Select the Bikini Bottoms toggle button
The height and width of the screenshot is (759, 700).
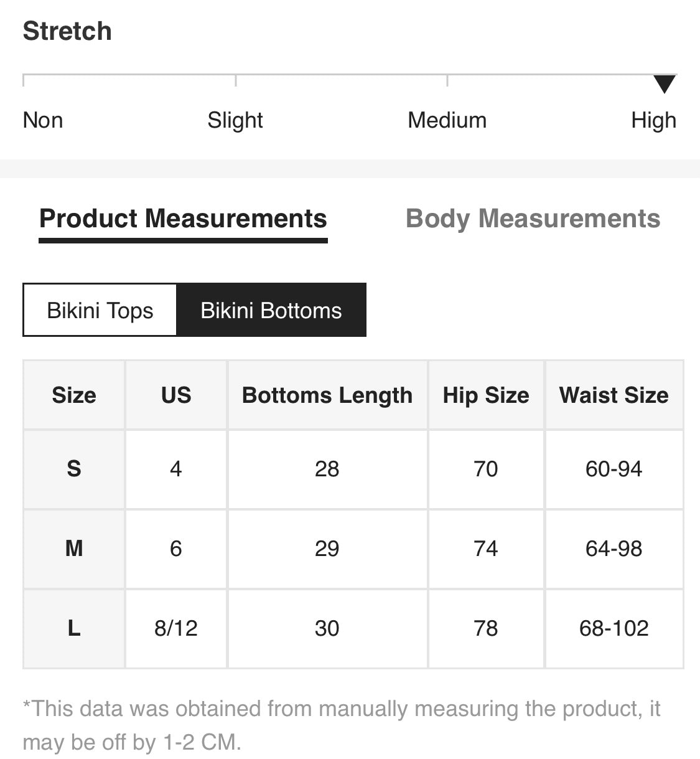coord(271,310)
